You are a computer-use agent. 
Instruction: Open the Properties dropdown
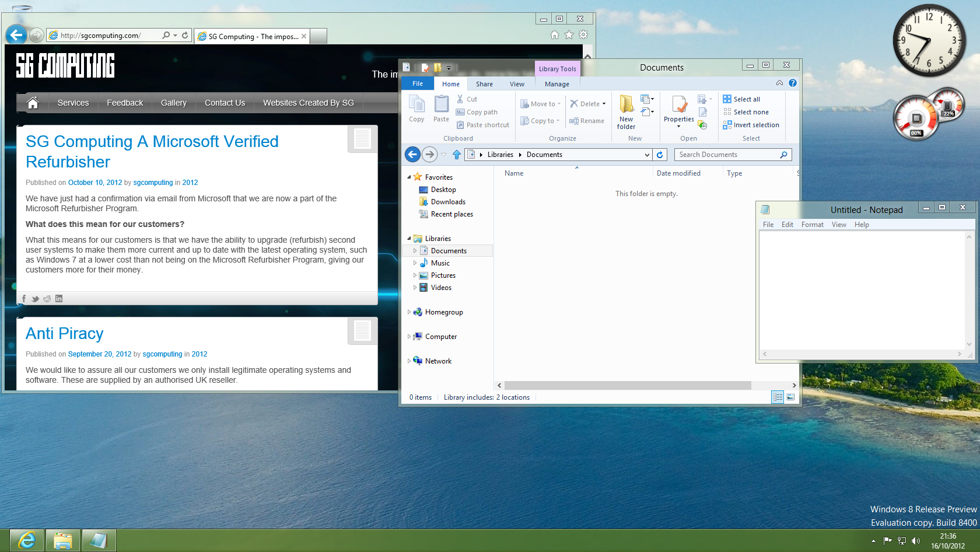tap(678, 125)
